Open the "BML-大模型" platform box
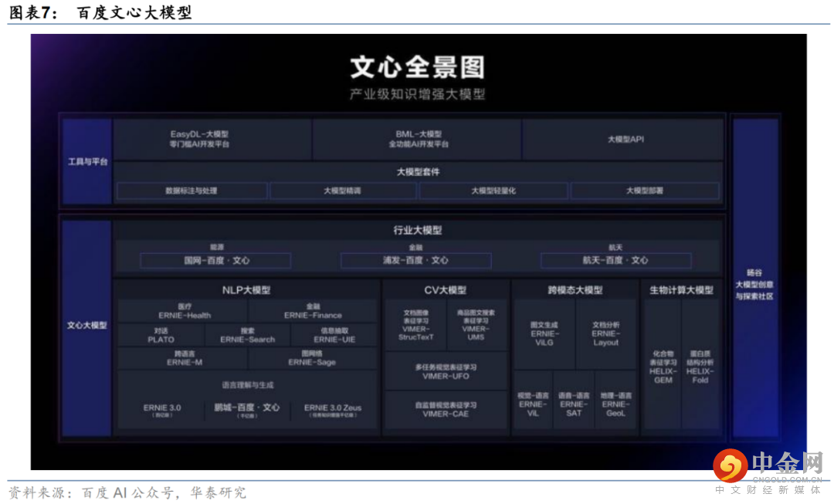834x504 pixels. click(x=418, y=139)
